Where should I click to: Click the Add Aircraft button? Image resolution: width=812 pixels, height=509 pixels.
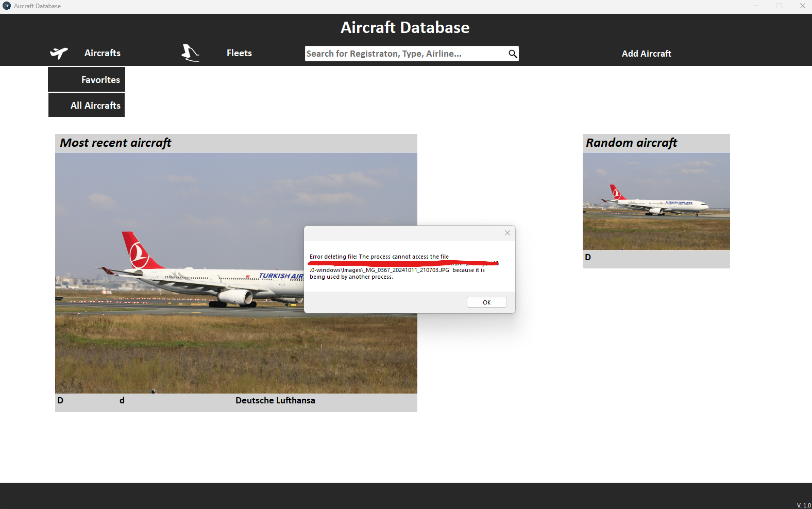coord(646,54)
